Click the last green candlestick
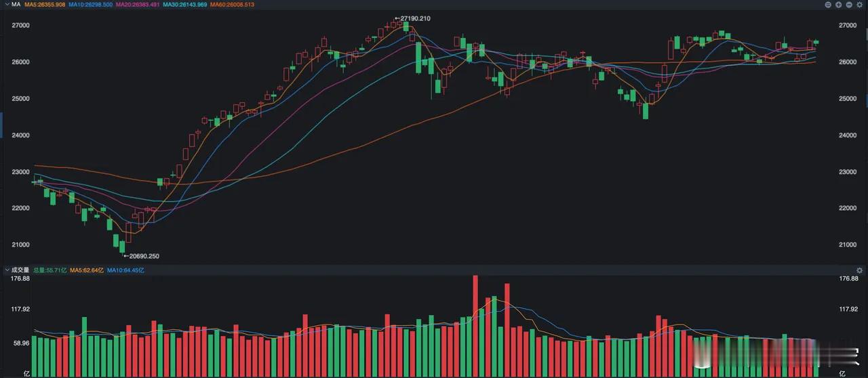Image resolution: width=868 pixels, height=378 pixels. [816, 42]
